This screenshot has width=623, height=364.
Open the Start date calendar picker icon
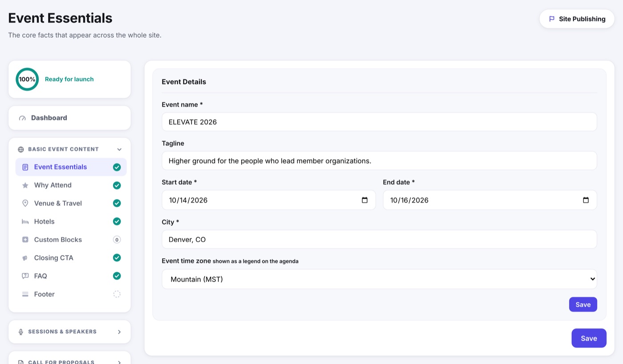point(365,200)
